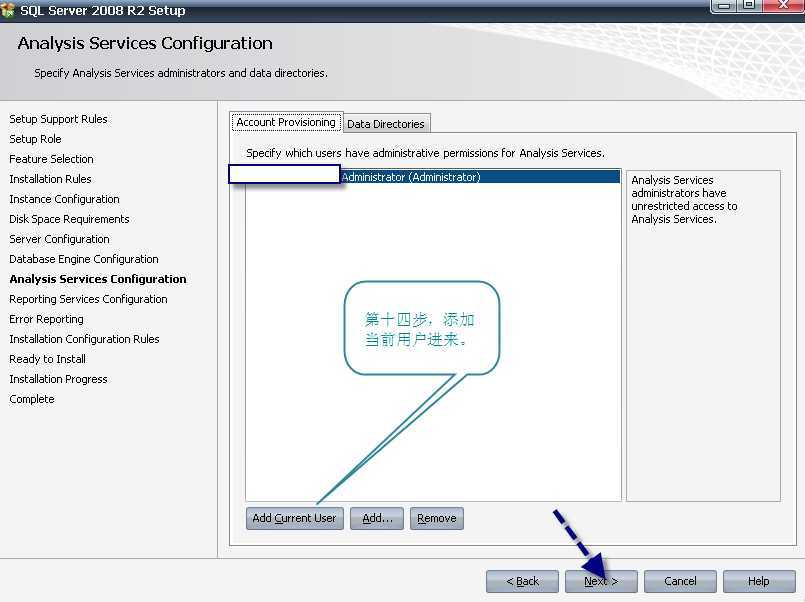Click Instance Configuration step
The image size is (805, 602).
pos(64,199)
